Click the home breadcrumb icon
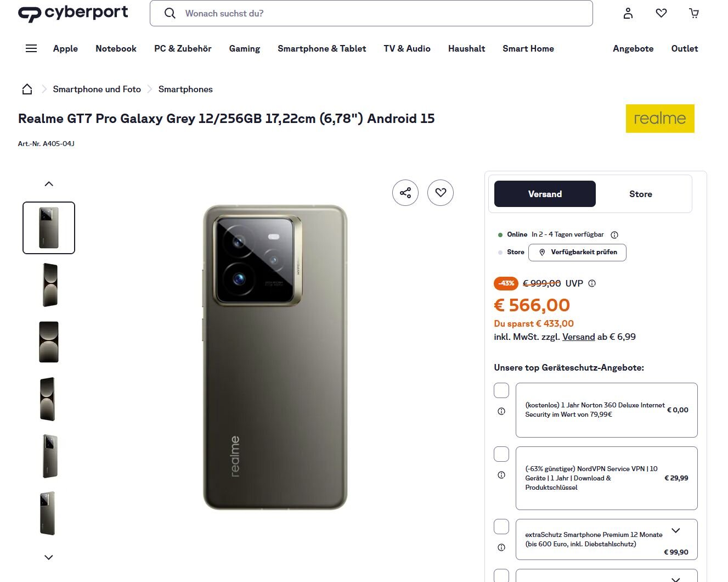This screenshot has width=728, height=582. pyautogui.click(x=27, y=89)
